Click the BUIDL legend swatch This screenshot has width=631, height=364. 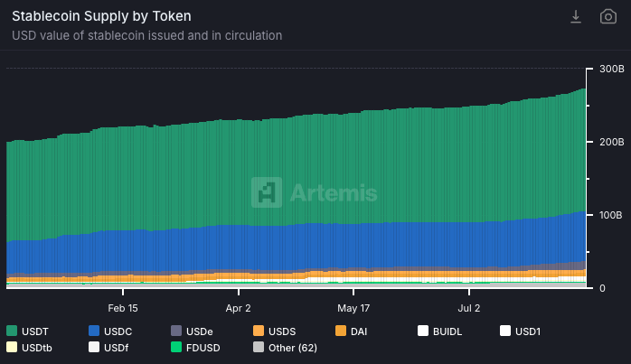[x=423, y=331]
